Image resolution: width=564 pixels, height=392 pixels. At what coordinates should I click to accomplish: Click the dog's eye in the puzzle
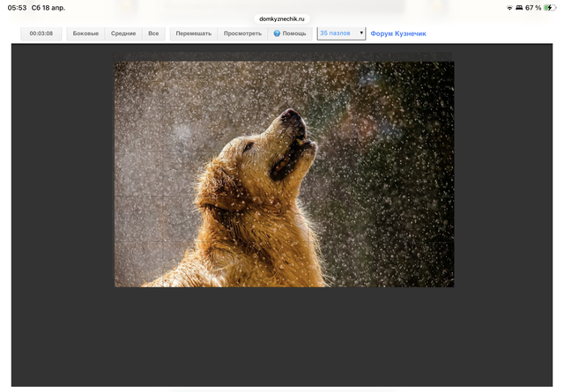(x=249, y=146)
